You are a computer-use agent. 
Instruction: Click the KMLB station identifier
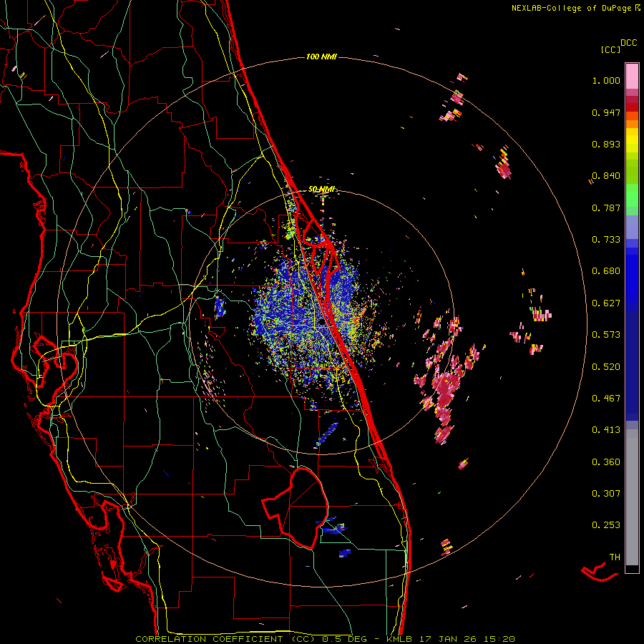click(401, 639)
